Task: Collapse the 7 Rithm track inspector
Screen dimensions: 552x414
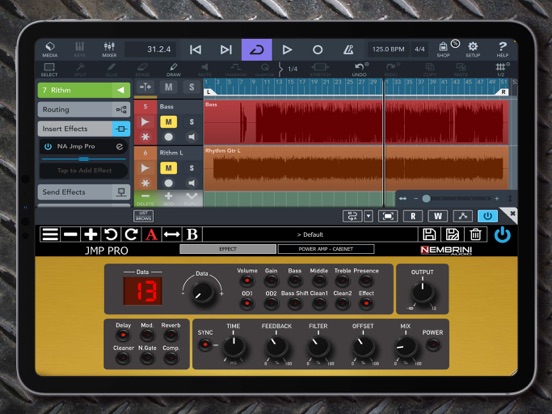Action: [120, 90]
